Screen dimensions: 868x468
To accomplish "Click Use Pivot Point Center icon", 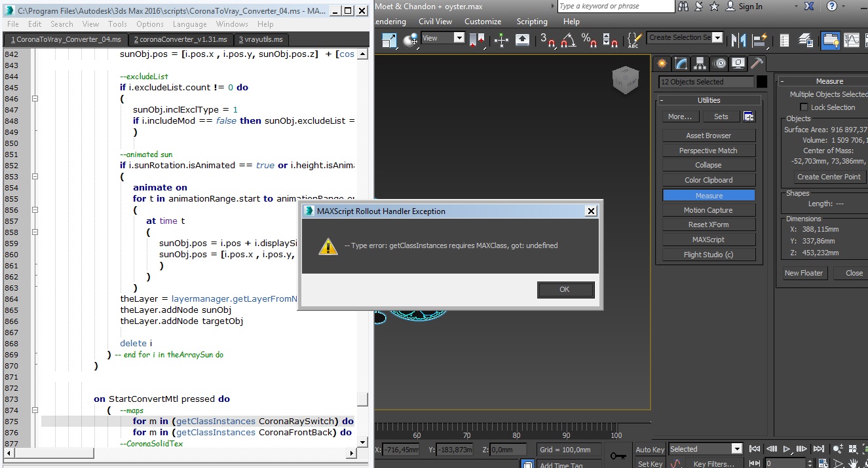I will click(x=476, y=39).
